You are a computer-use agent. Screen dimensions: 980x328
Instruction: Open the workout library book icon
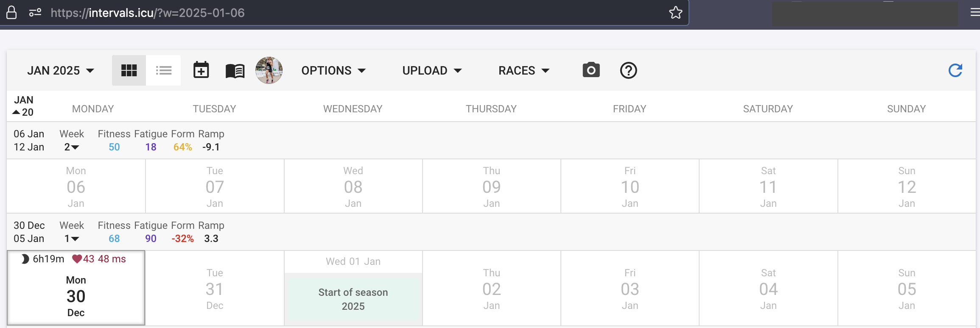[x=235, y=71]
